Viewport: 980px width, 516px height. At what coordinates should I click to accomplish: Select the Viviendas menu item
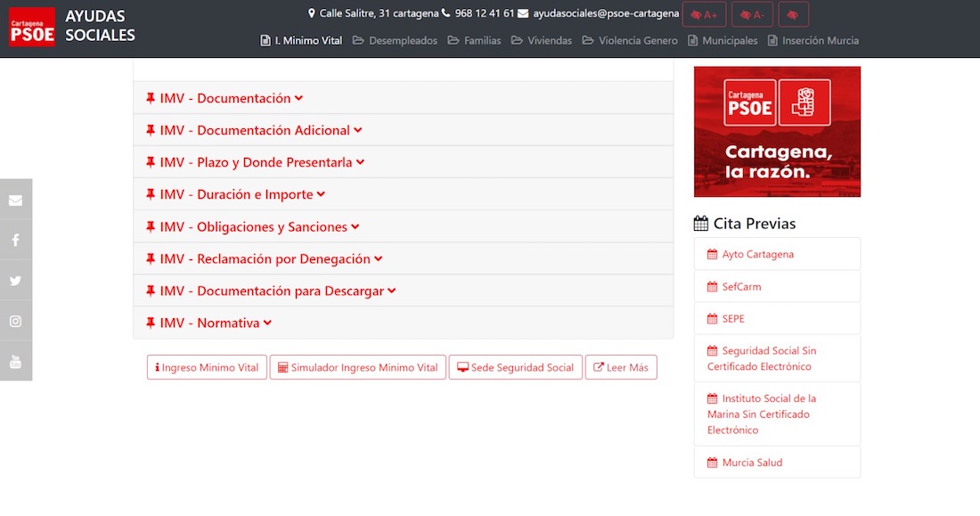(542, 40)
